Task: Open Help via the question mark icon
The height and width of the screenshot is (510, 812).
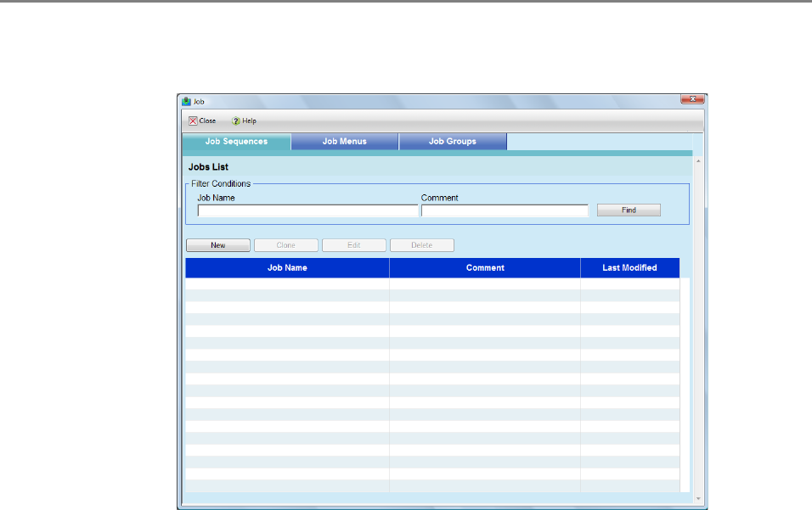Action: tap(236, 121)
